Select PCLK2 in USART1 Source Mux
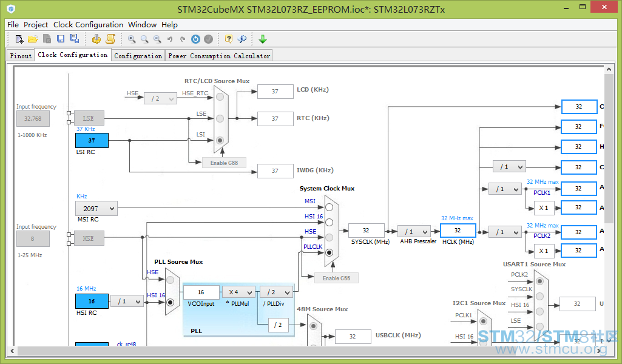 tap(539, 281)
